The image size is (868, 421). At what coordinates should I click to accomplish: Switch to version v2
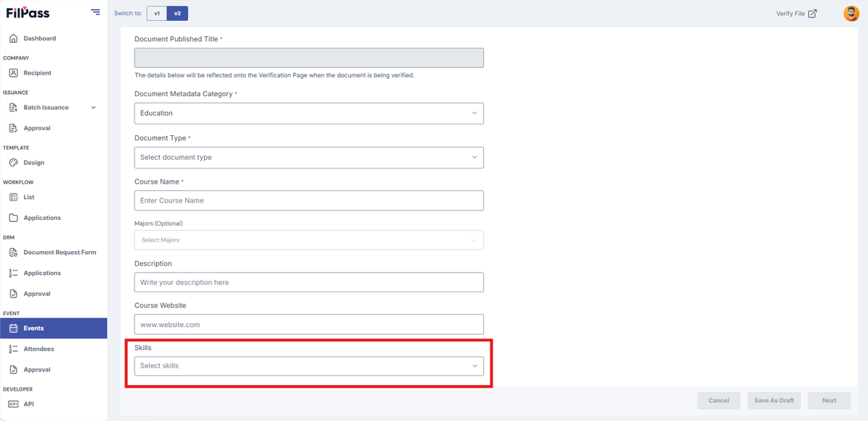click(x=177, y=13)
